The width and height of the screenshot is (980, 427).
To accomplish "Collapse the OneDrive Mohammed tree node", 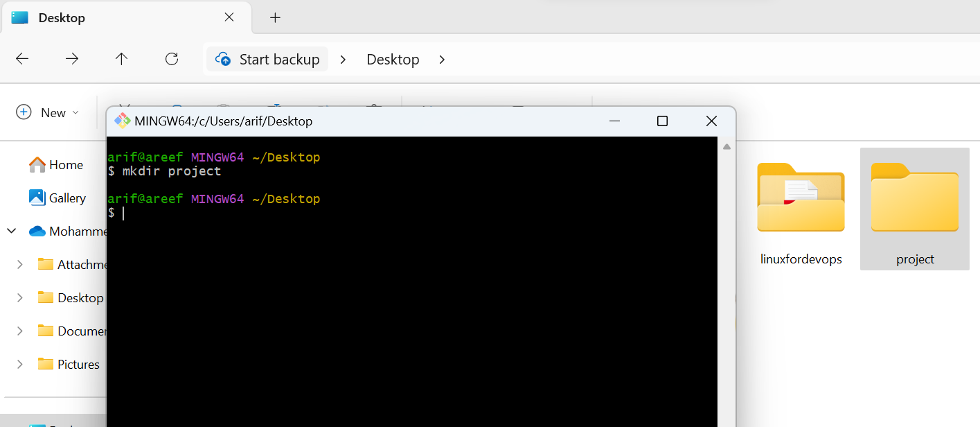I will point(12,231).
